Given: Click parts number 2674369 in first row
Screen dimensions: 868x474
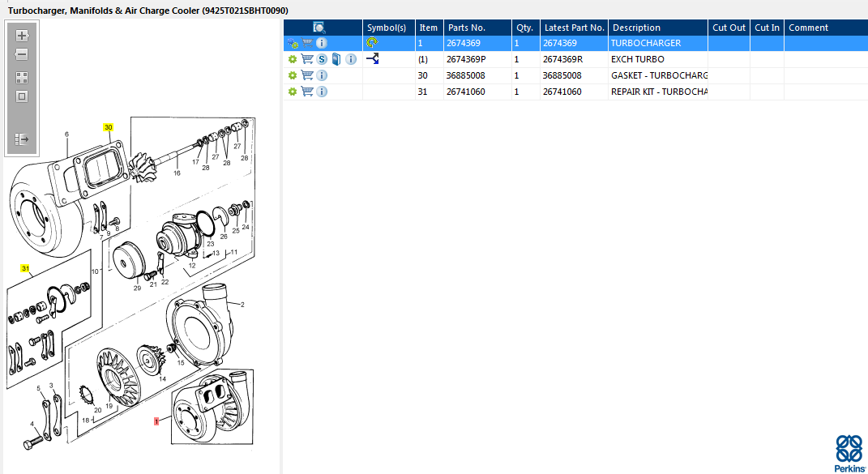Looking at the screenshot, I should click(464, 43).
